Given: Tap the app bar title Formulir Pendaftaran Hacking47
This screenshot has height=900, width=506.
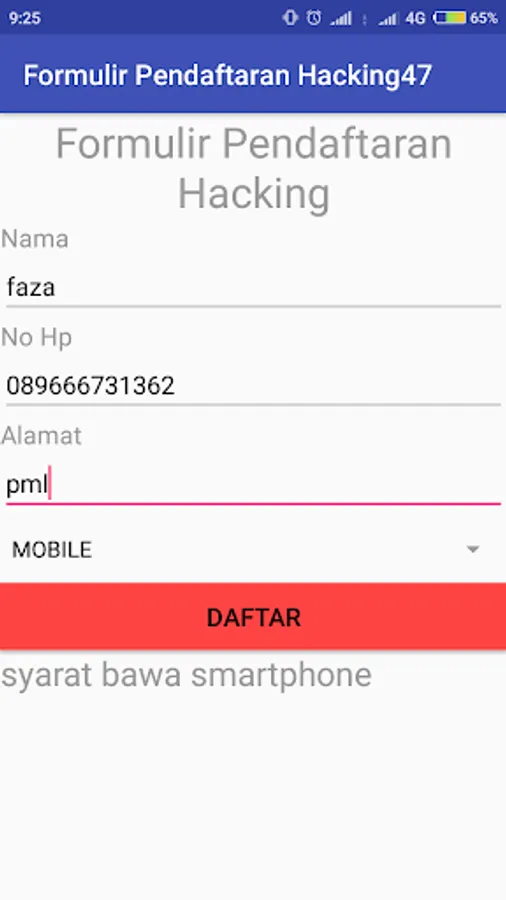Looking at the screenshot, I should click(228, 76).
